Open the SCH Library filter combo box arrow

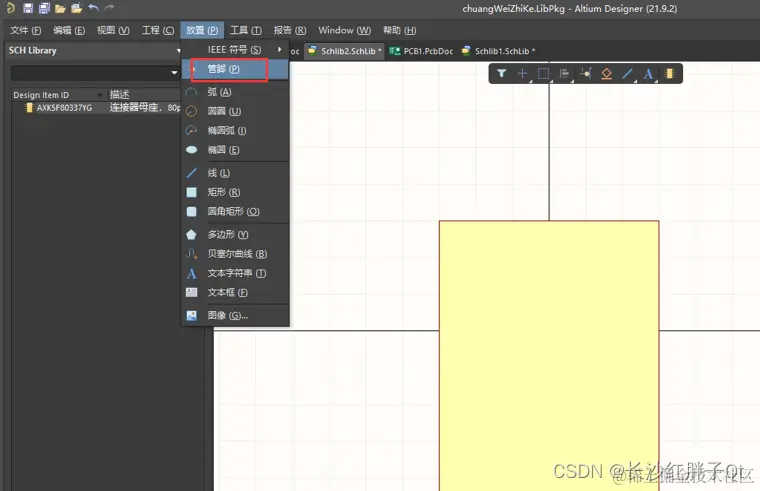tap(174, 73)
